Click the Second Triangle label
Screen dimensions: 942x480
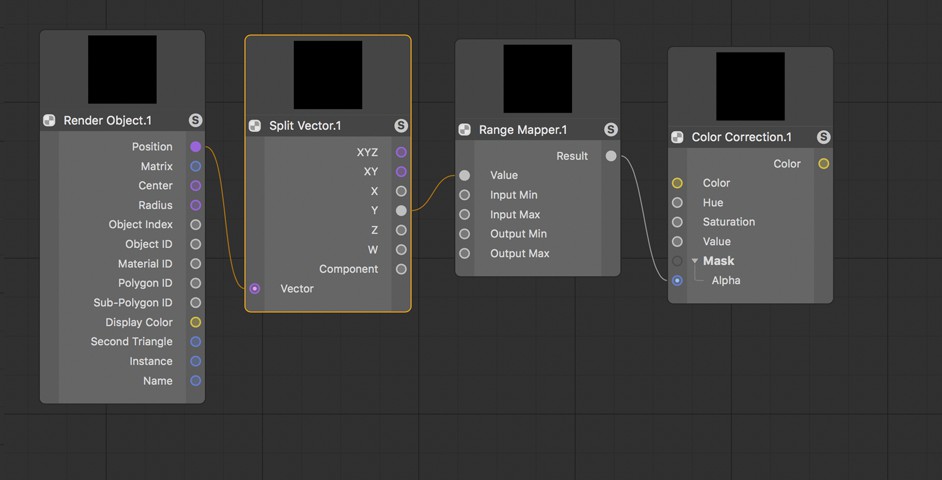(132, 342)
